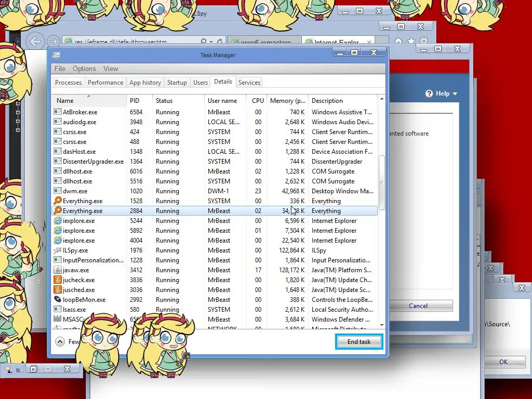This screenshot has height=399, width=532.
Task: Click the loopBeMon.exe process icon
Action: (58, 299)
